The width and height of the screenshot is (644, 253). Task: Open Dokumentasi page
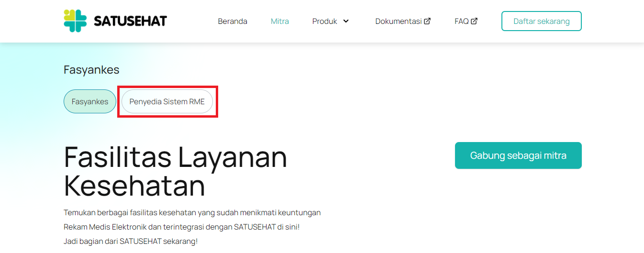click(x=398, y=21)
